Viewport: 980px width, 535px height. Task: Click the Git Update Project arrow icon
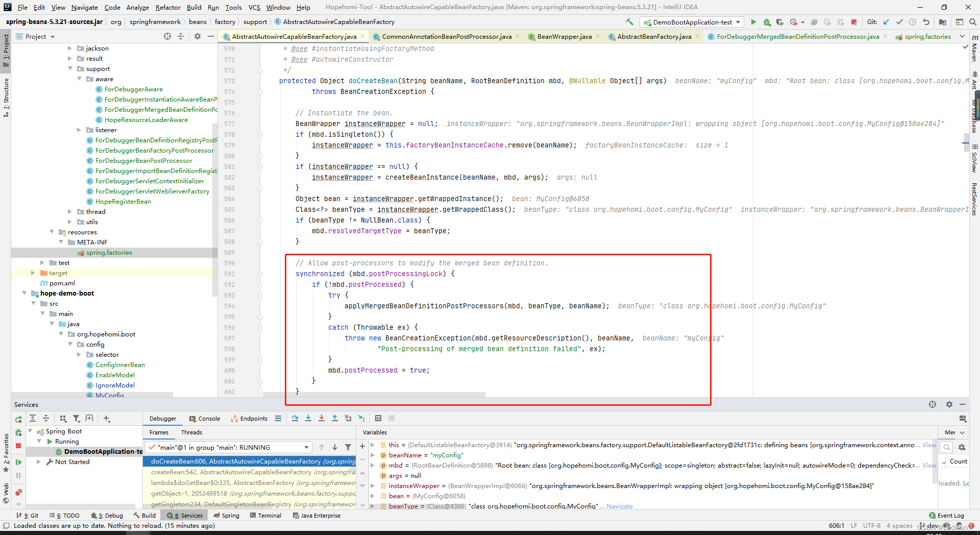pyautogui.click(x=886, y=22)
